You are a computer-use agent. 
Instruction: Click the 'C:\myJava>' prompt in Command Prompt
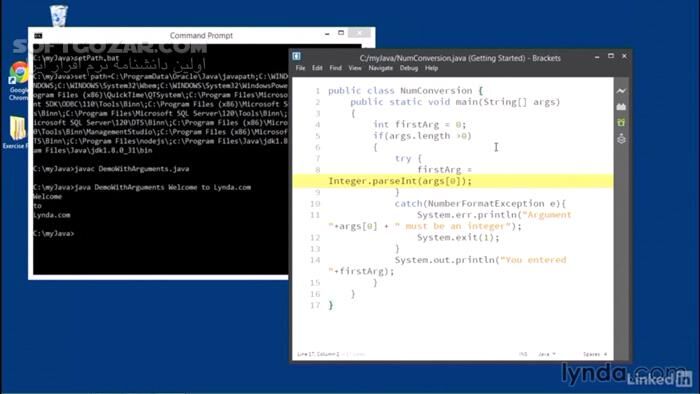[x=54, y=233]
